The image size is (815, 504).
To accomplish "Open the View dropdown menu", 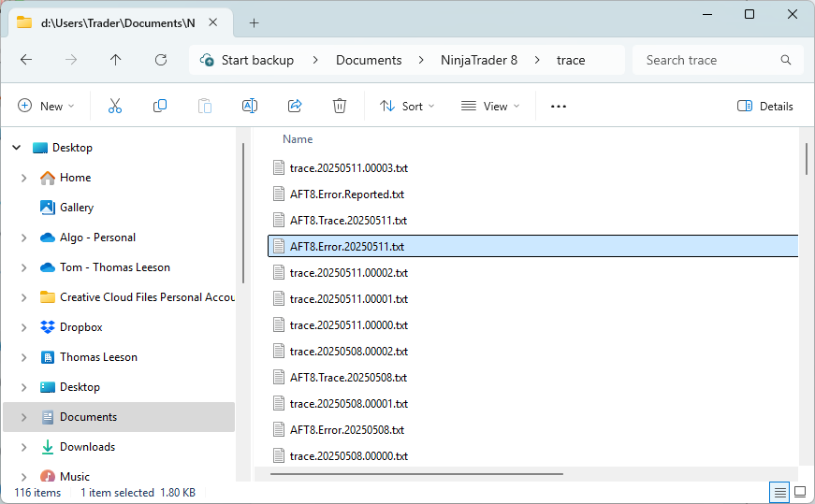I will coord(490,106).
